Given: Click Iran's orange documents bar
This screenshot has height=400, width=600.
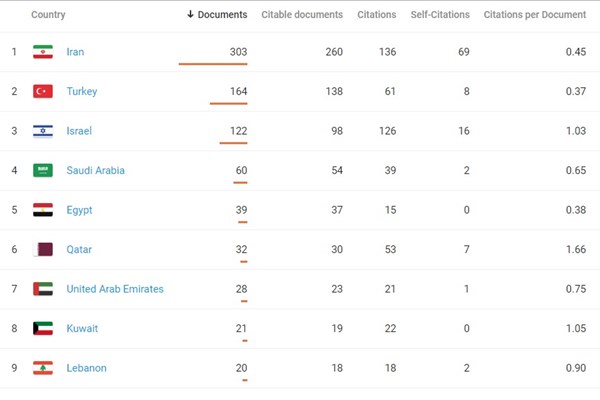Looking at the screenshot, I should [213, 64].
